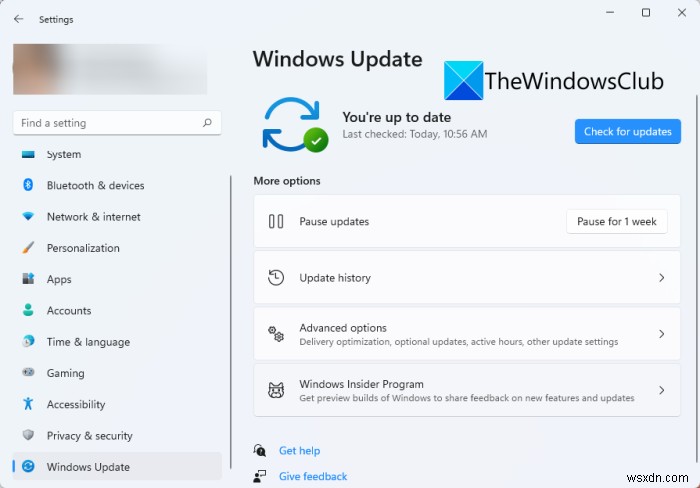Click the pause bars icon
700x488 pixels.
click(x=276, y=221)
